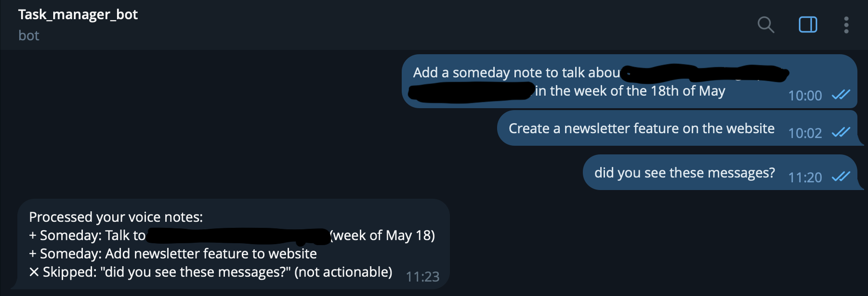This screenshot has height=296, width=868.
Task: Select the Task_manager_bot chat title
Action: click(78, 14)
